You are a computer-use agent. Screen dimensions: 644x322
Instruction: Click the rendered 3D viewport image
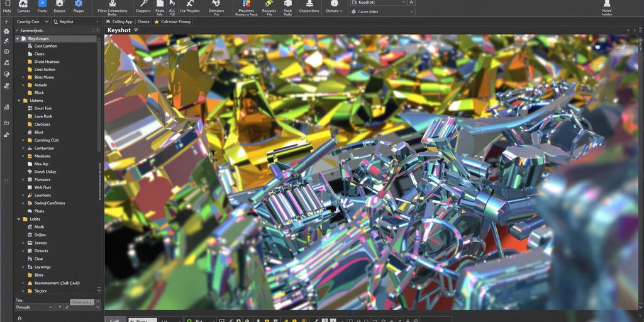[x=372, y=172]
